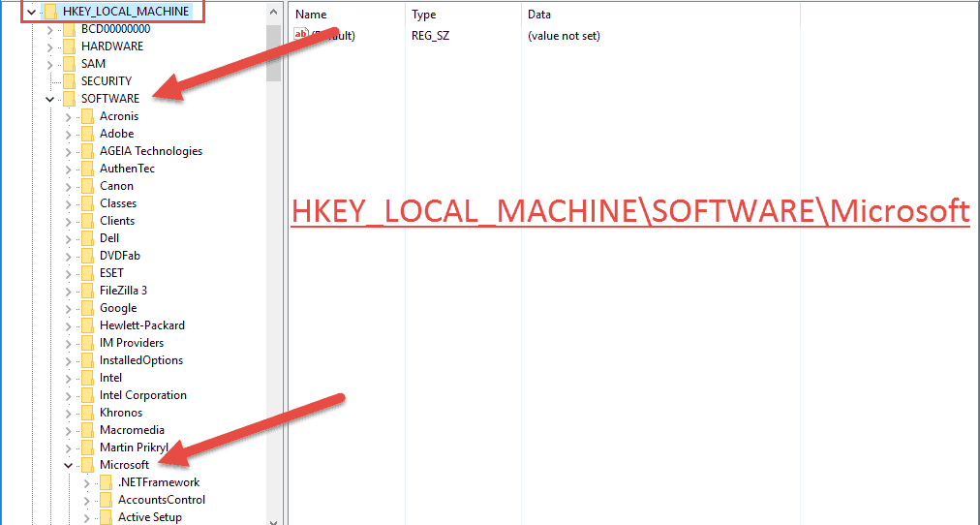This screenshot has height=525, width=980.
Task: Click the Khronos folder icon
Action: coord(87,413)
